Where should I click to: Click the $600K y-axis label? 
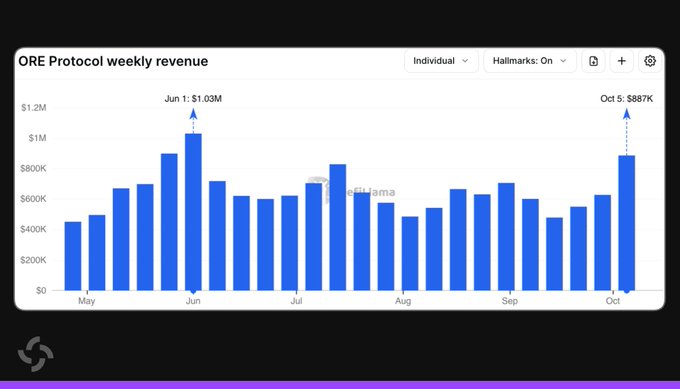pyautogui.click(x=33, y=199)
